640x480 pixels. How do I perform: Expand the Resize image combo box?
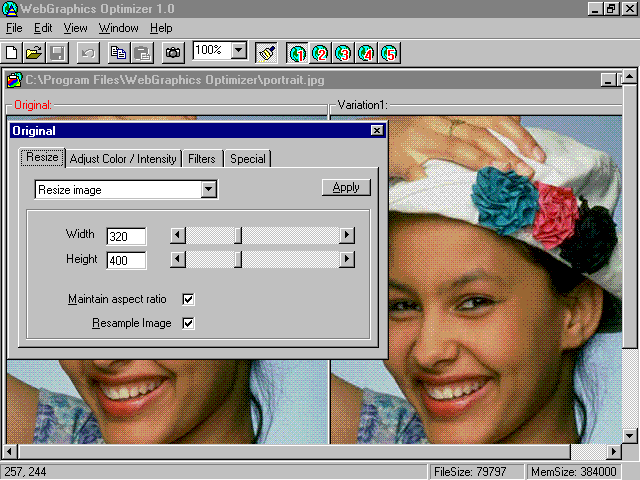[x=208, y=189]
